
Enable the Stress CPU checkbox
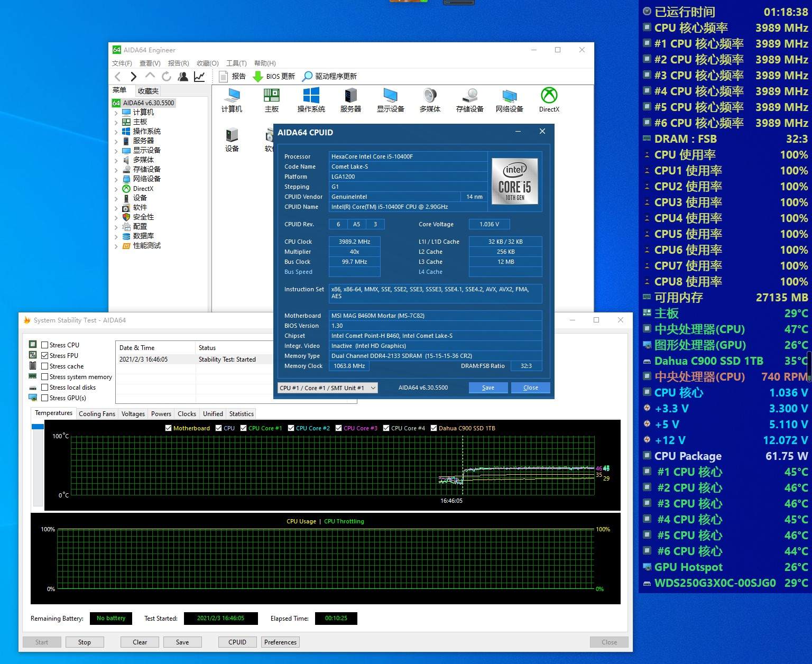(x=45, y=345)
